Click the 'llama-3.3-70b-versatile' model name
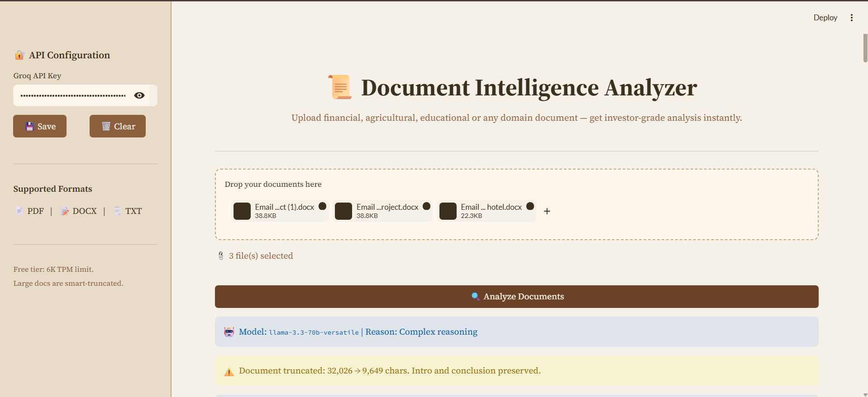The height and width of the screenshot is (397, 868). [x=314, y=332]
